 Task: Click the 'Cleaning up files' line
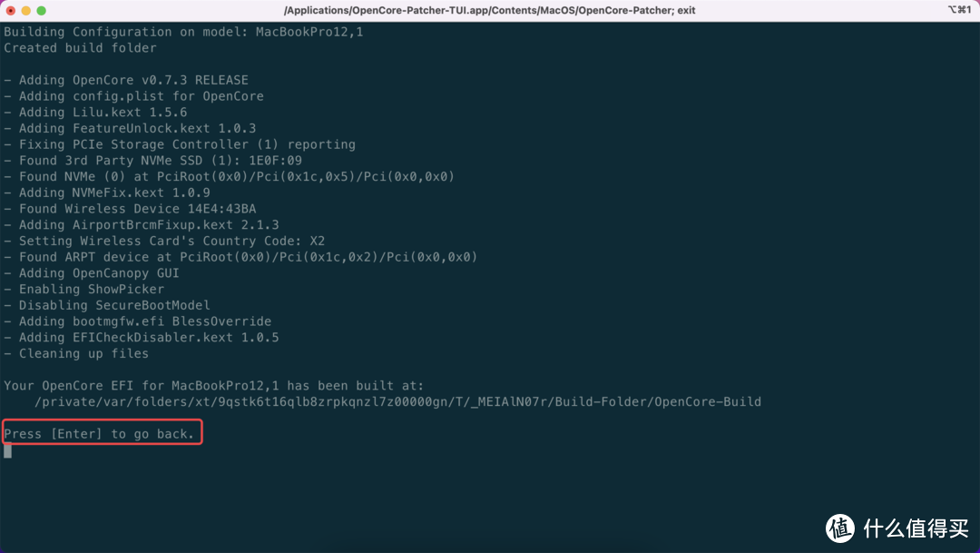(x=76, y=354)
